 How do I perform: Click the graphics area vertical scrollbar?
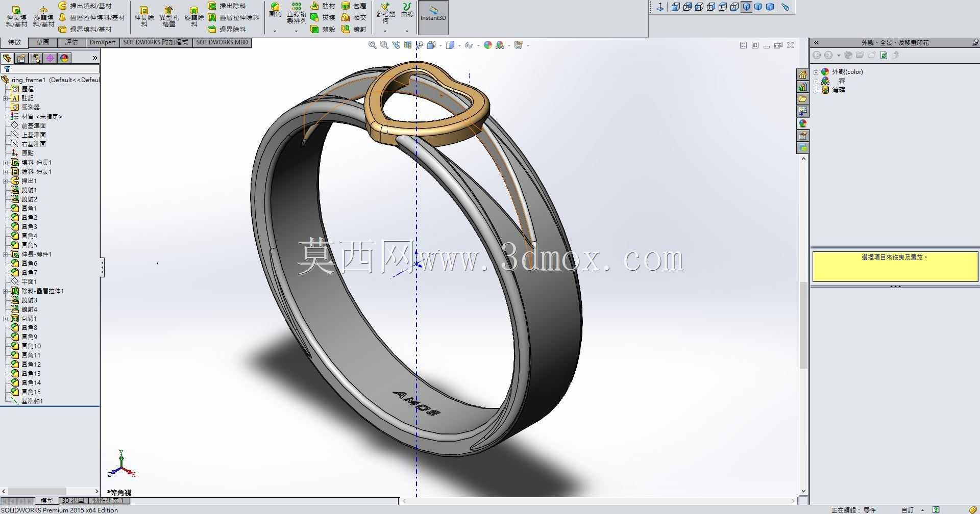803,325
